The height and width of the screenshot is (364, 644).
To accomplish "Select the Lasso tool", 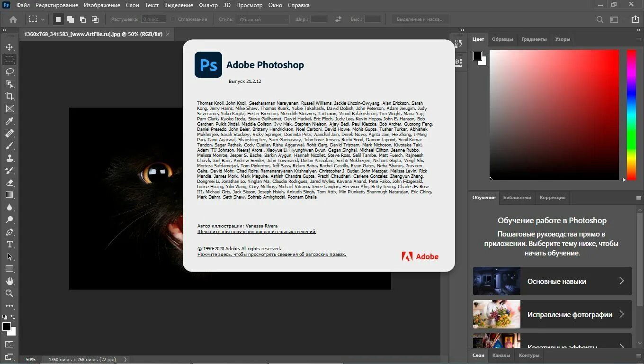I will tap(9, 72).
